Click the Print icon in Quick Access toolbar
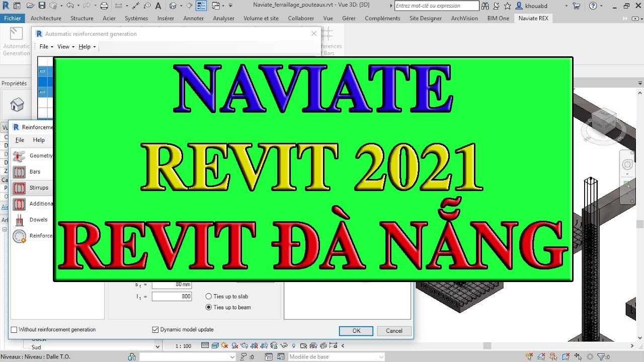 click(x=105, y=5)
